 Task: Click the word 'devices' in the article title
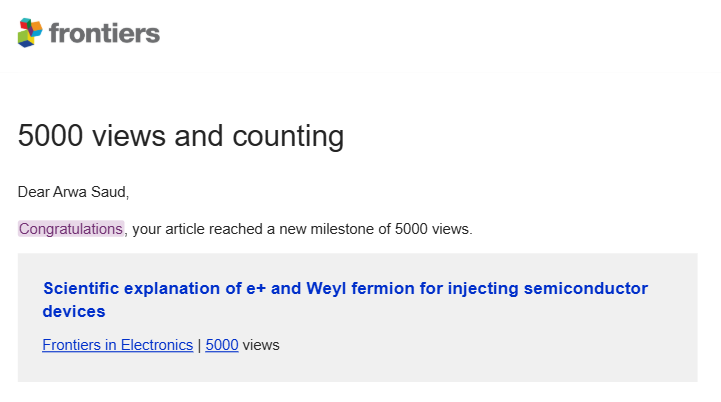coord(74,311)
